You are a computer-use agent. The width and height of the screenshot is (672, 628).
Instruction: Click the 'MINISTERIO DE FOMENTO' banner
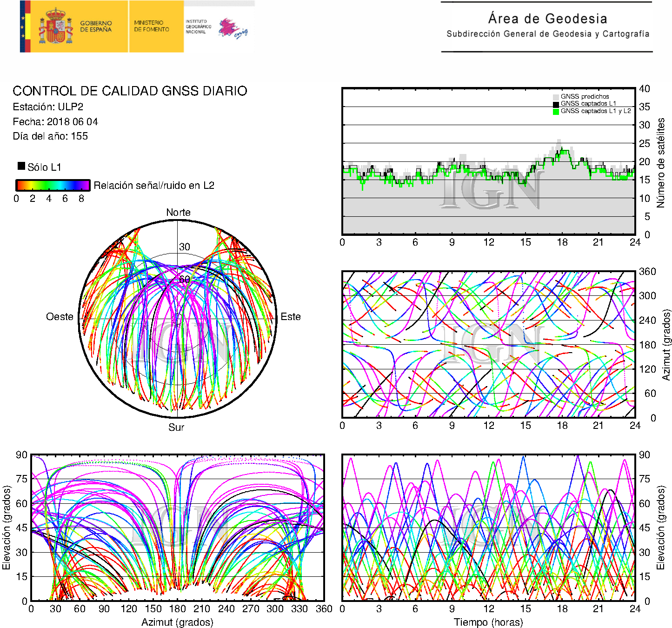pos(152,26)
